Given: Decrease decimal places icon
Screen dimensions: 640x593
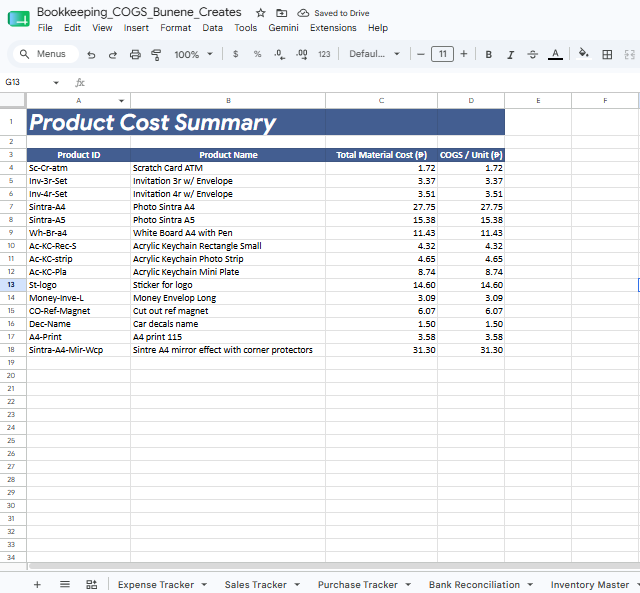Looking at the screenshot, I should point(279,54).
